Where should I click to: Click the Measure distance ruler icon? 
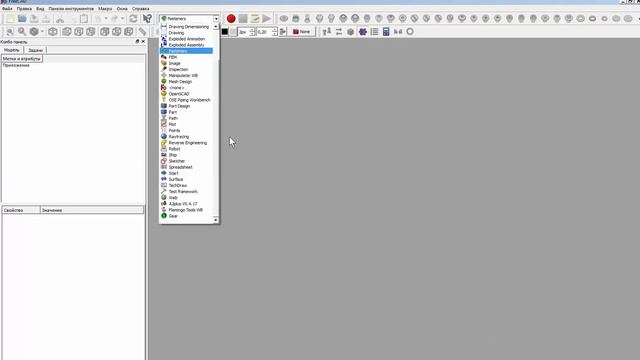click(142, 31)
